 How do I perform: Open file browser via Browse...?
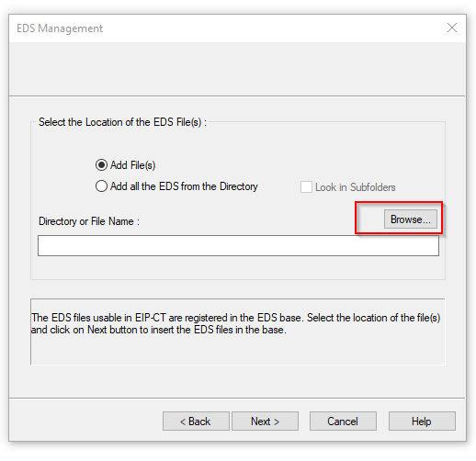pos(411,219)
